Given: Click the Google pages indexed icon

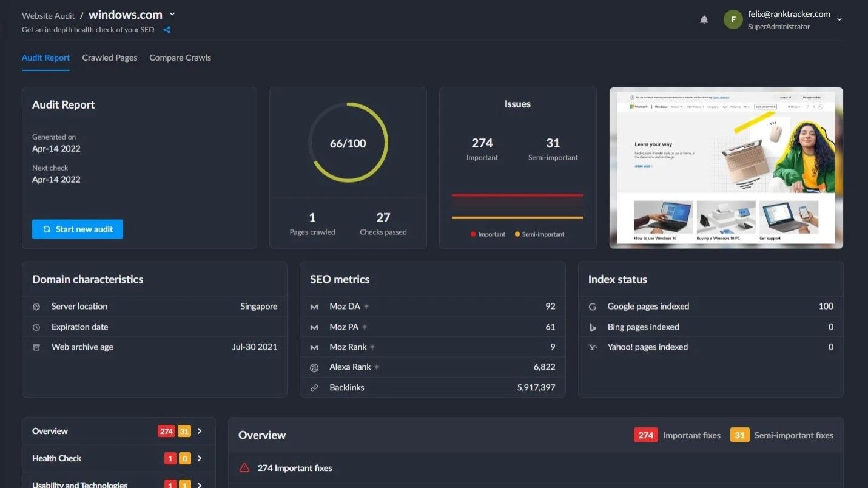Looking at the screenshot, I should point(593,307).
